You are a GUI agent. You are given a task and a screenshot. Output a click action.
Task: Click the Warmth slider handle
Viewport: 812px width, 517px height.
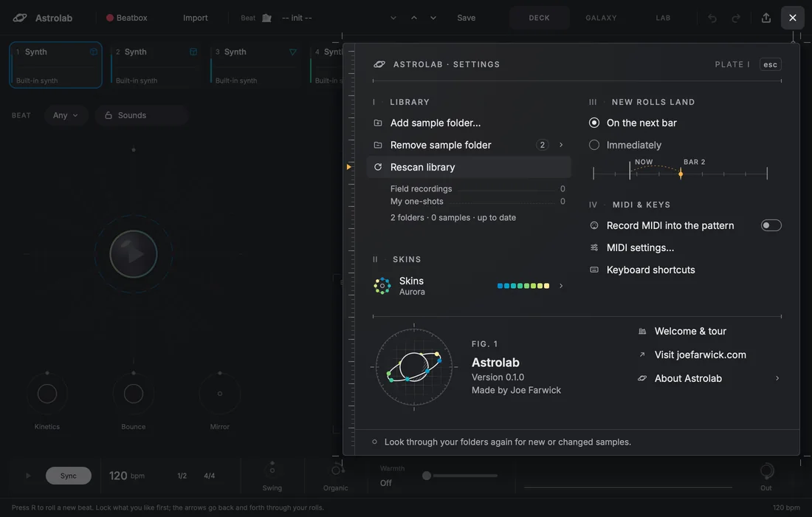pyautogui.click(x=426, y=476)
